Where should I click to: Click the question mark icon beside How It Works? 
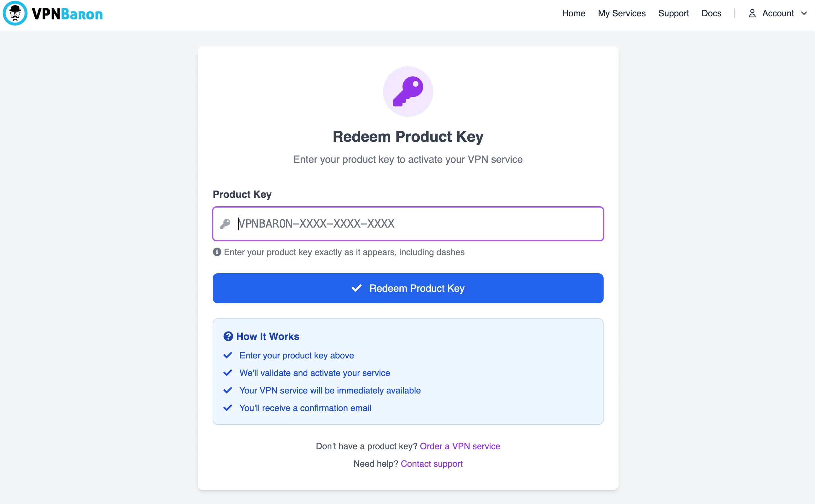click(228, 336)
